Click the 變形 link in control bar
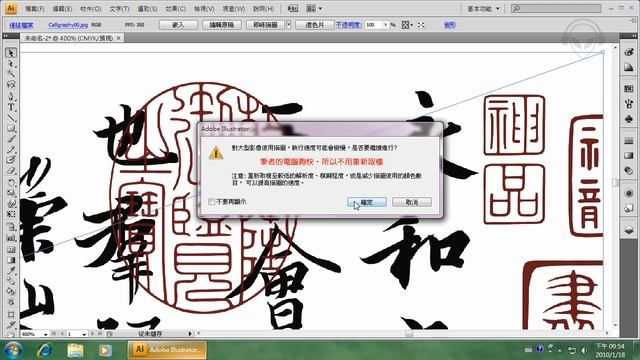Viewport: 640px width, 360px height. click(449, 25)
